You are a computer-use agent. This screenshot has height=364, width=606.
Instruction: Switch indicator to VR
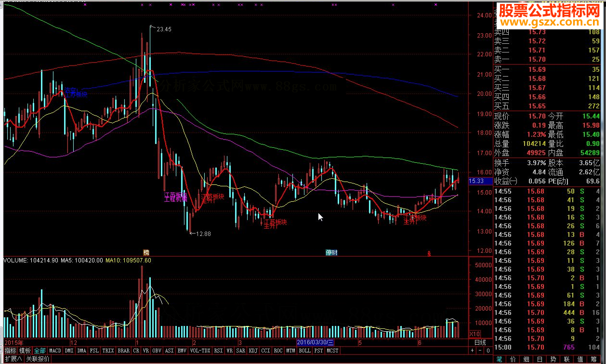146,351
